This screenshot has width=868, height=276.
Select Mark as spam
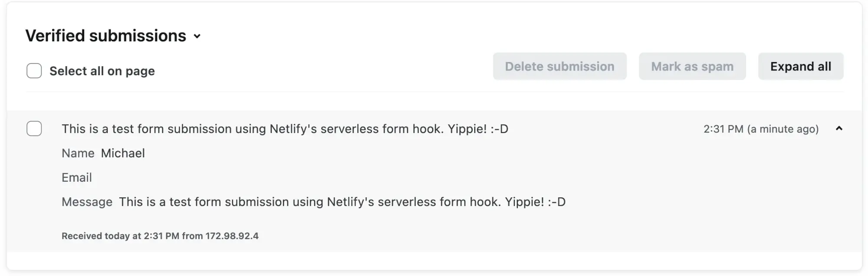pos(692,66)
